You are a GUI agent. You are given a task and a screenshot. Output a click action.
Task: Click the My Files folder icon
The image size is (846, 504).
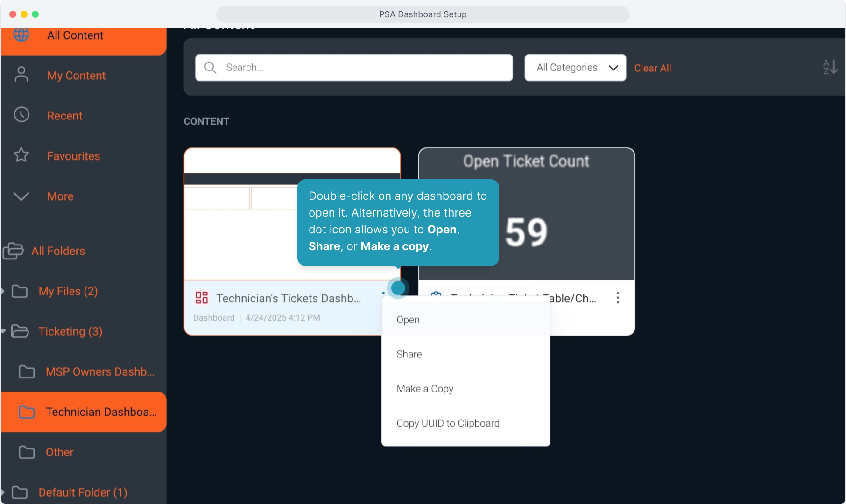tap(20, 291)
